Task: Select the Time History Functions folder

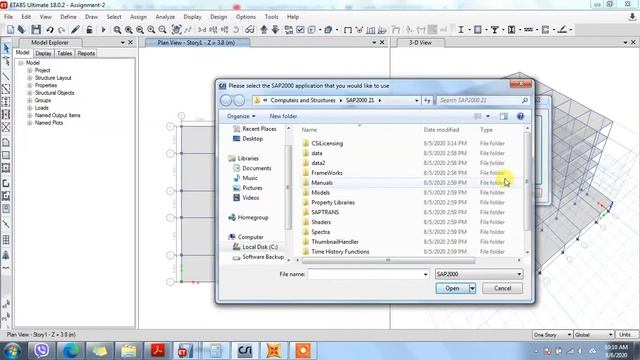Action: click(x=340, y=252)
